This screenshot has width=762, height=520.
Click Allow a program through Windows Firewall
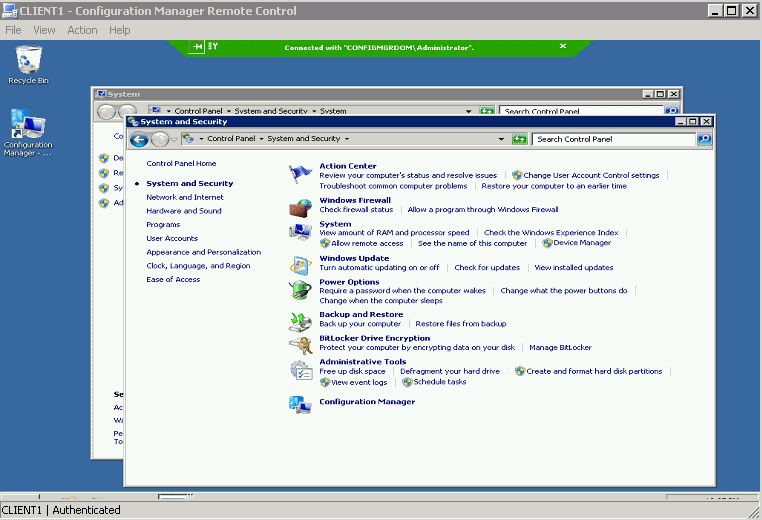[x=483, y=209]
